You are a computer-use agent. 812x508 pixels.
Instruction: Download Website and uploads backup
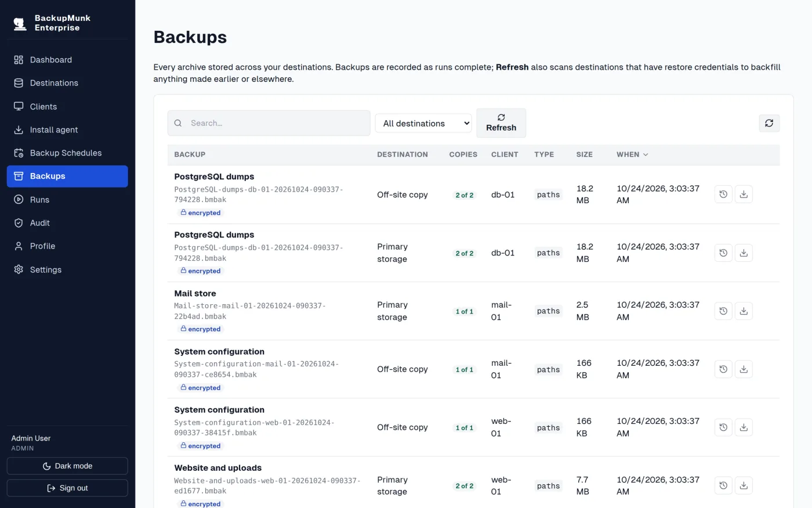744,485
